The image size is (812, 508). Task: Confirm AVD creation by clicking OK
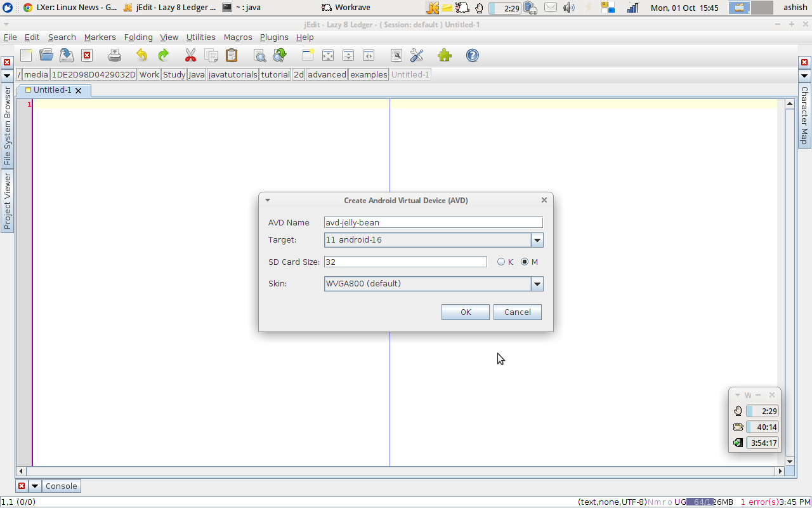point(465,312)
